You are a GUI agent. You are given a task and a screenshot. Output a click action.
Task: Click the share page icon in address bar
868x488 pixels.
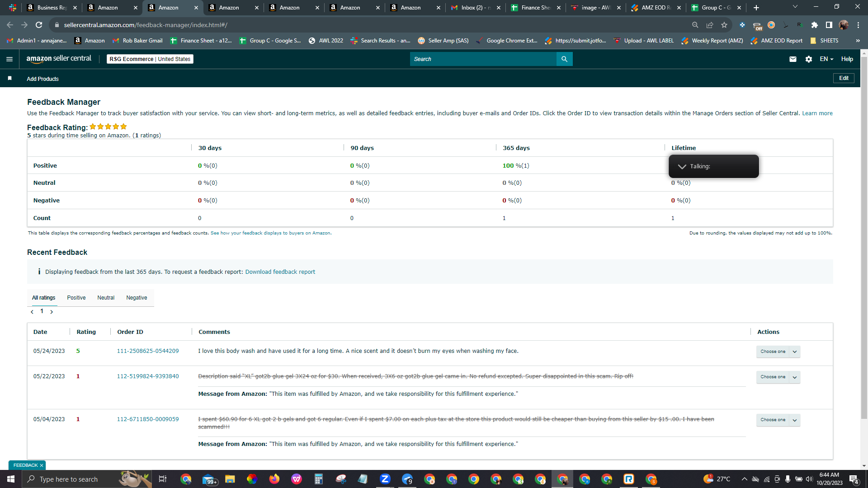(710, 25)
